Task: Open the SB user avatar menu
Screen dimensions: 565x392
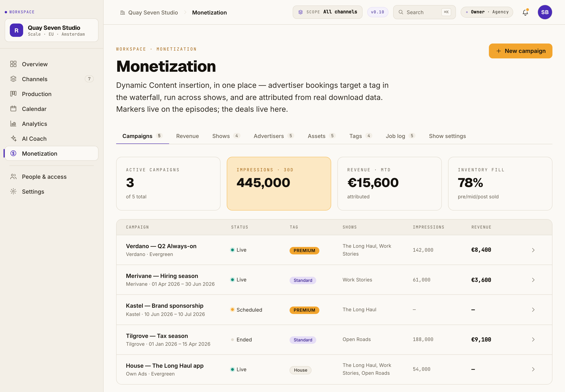Action: click(x=545, y=12)
